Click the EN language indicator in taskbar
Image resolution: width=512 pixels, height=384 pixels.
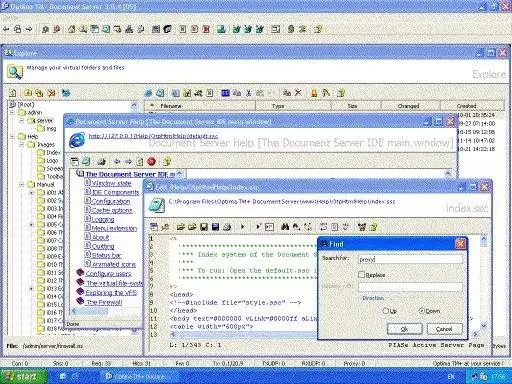pos(451,377)
